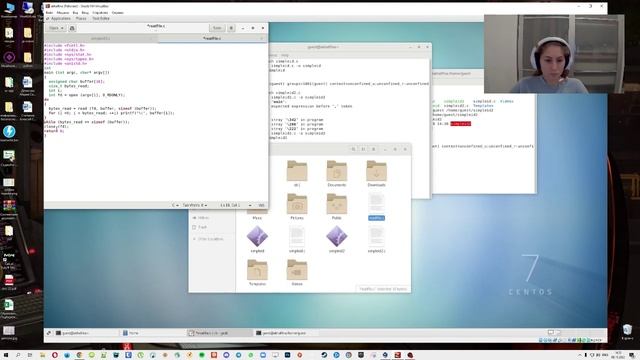Open Text Editor app menu in top bar
The height and width of the screenshot is (360, 640).
coord(101,18)
